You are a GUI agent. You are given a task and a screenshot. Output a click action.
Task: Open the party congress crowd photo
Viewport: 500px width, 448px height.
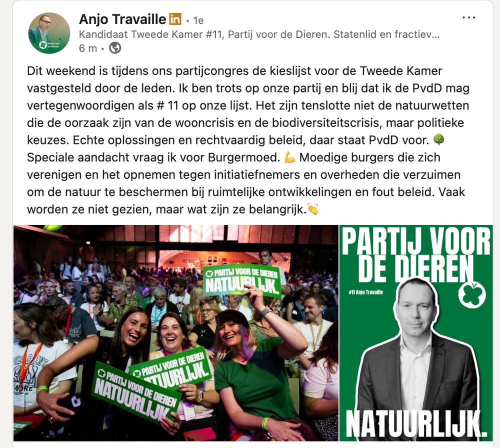click(x=175, y=333)
